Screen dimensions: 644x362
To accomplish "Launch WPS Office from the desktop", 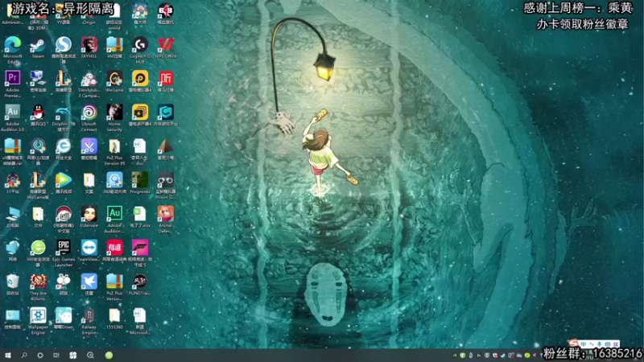I will [x=166, y=44].
